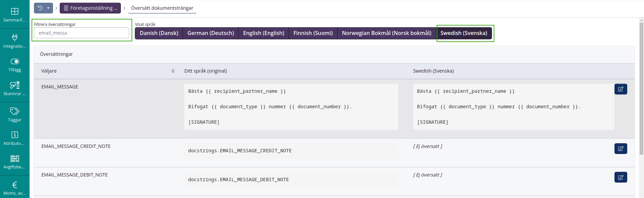The width and height of the screenshot is (644, 198).
Task: Edit the EMAIL_MESSAGE_DEBIT_NOTE translation
Action: pos(621,177)
